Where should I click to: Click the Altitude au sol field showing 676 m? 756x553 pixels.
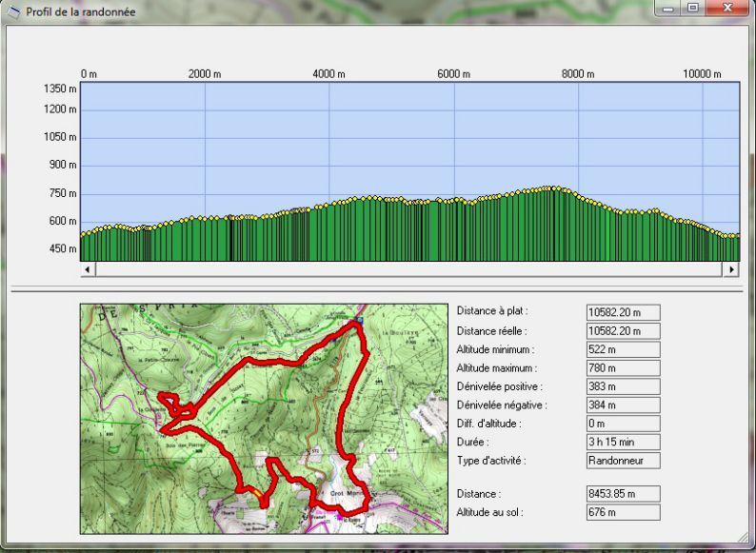tap(623, 513)
